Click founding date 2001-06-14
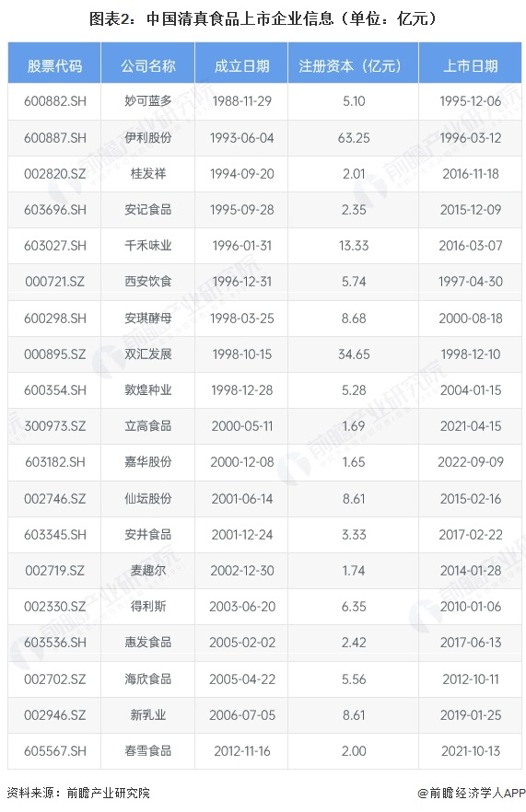 pos(242,499)
